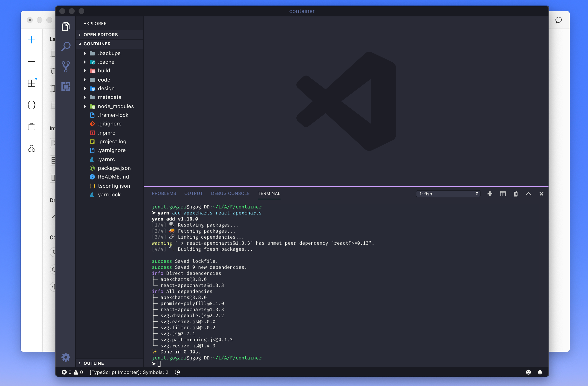
Task: Open the store bag icon in Framer window
Action: [x=32, y=127]
